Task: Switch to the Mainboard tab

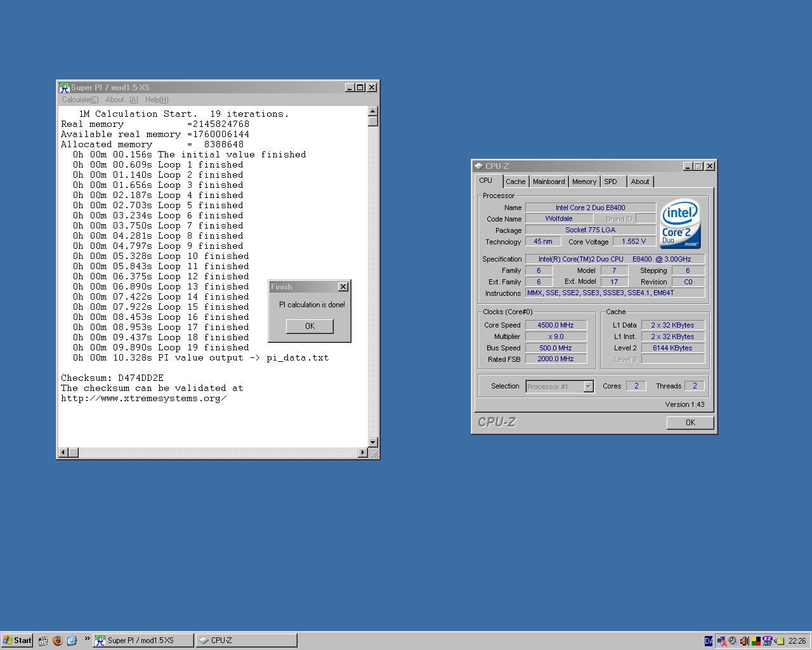Action: point(549,182)
